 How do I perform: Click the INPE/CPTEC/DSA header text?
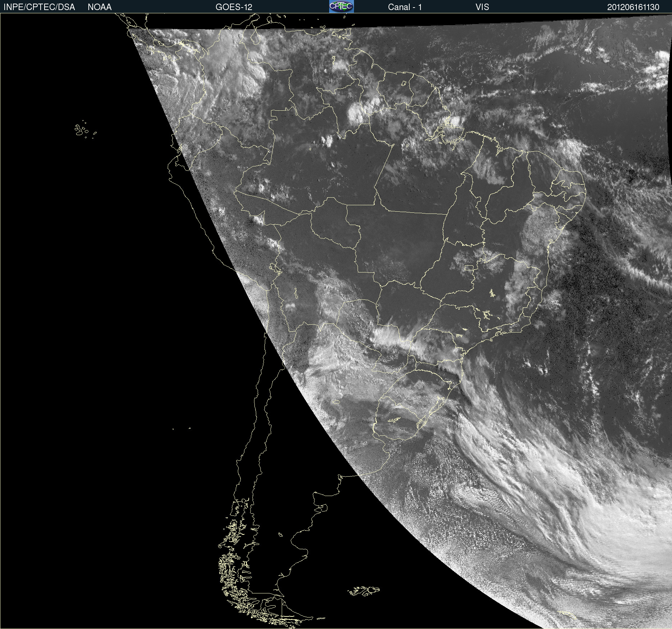[39, 7]
